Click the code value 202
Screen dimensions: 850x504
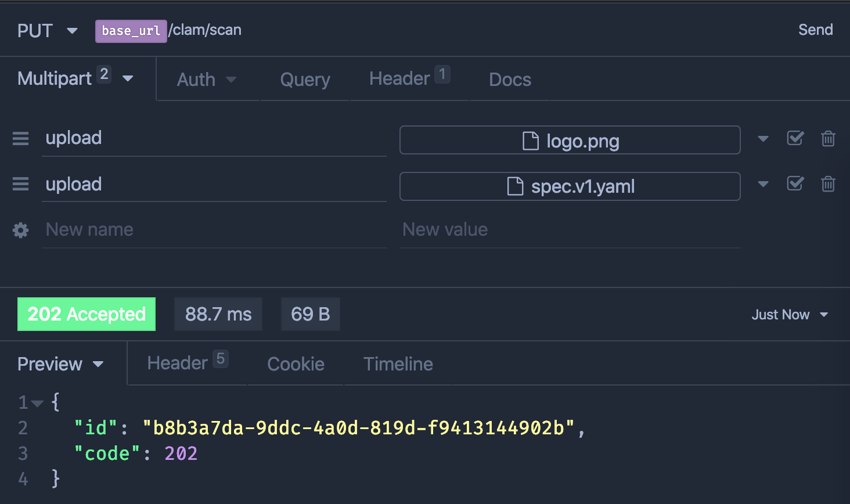point(181,453)
